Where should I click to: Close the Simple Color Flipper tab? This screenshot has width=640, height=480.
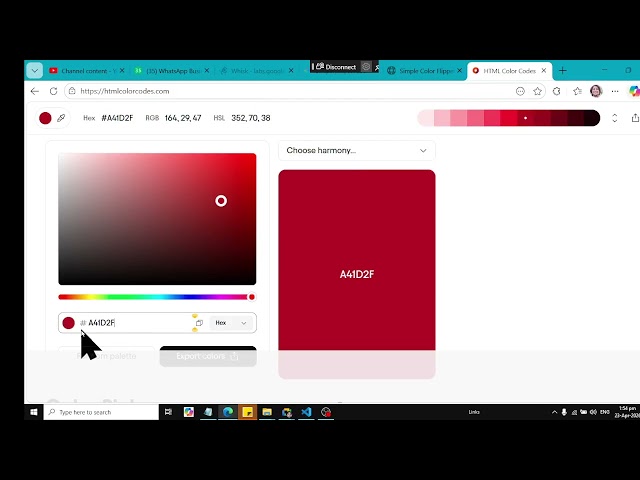(x=460, y=71)
